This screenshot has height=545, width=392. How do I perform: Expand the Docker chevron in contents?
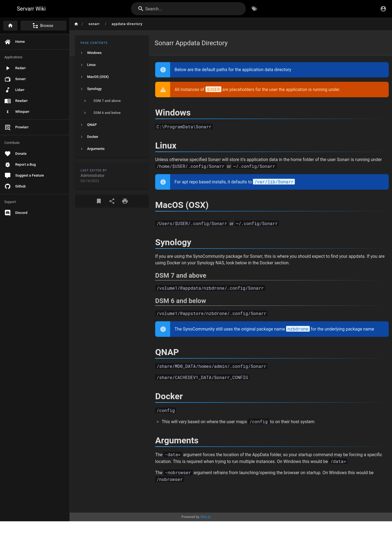click(x=82, y=137)
